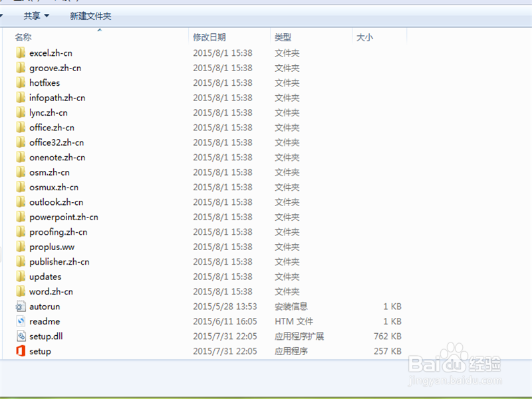
Task: Click the 新建文件夹 button
Action: click(90, 16)
